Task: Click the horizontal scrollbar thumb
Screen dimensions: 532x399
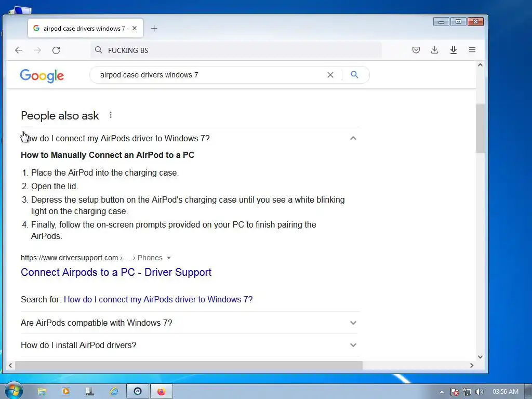Action: tap(189, 365)
